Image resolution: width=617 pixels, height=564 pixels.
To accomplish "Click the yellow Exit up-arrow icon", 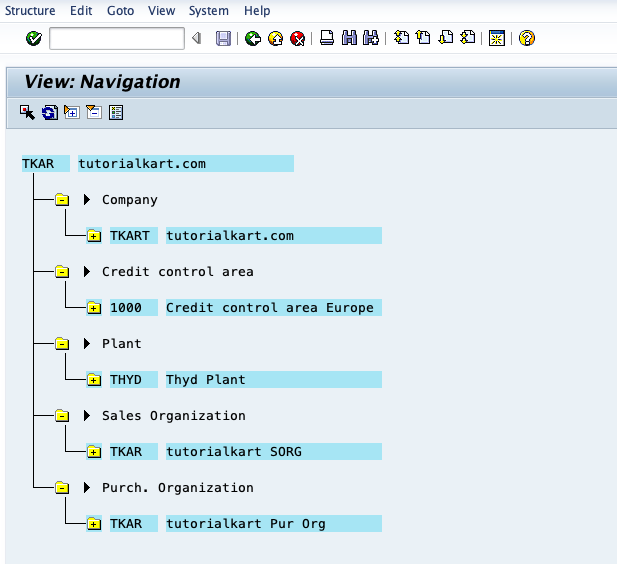I will (275, 39).
